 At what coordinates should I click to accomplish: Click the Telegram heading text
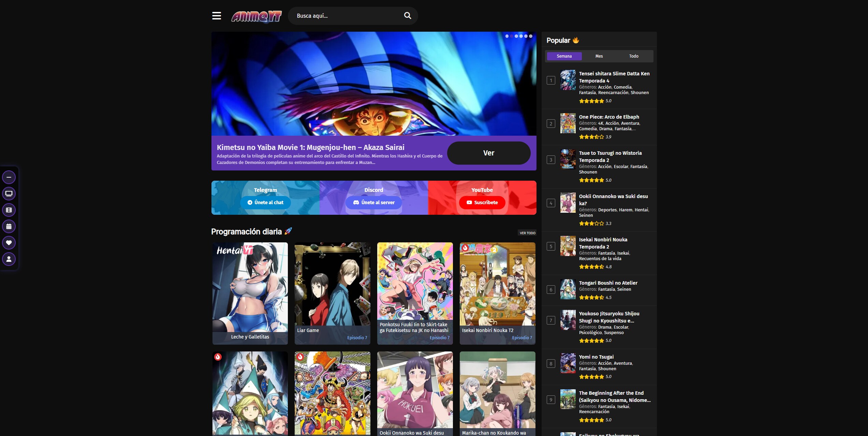(x=265, y=190)
